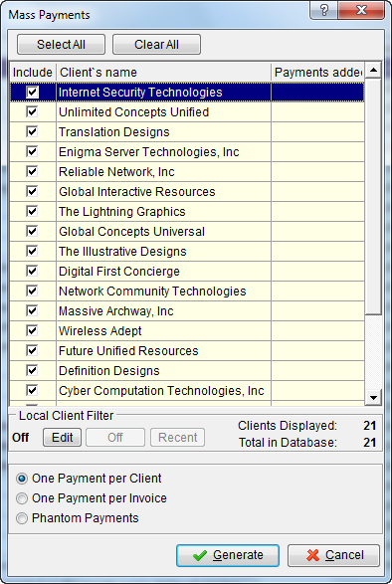Toggle Include for Global Interactive Resources

click(32, 191)
